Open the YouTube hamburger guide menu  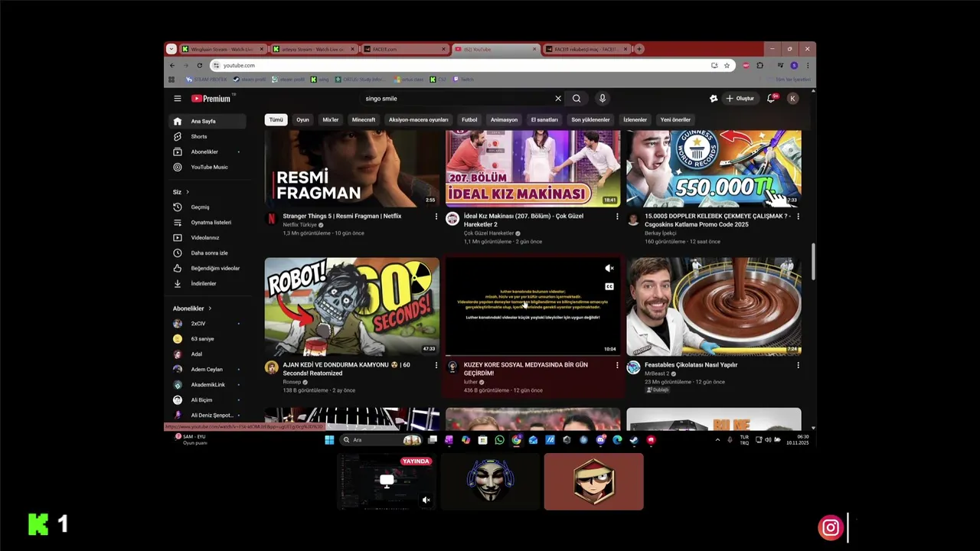tap(177, 99)
